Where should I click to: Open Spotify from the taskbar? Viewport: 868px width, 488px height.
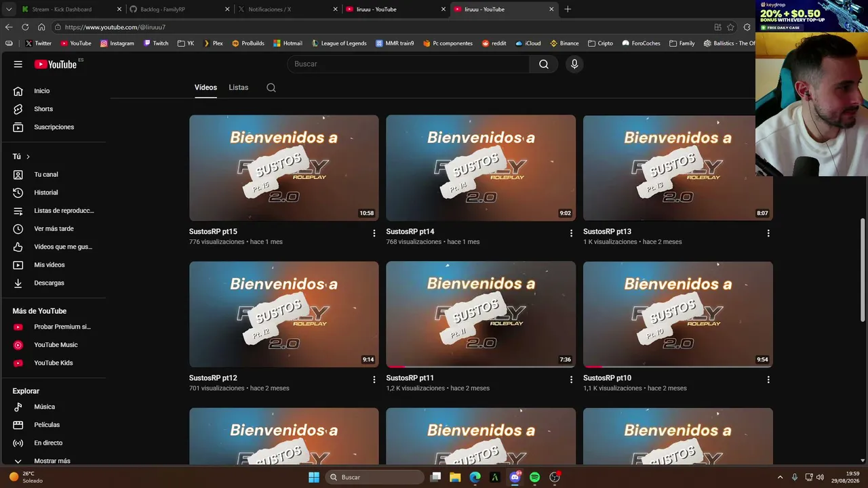click(x=534, y=477)
